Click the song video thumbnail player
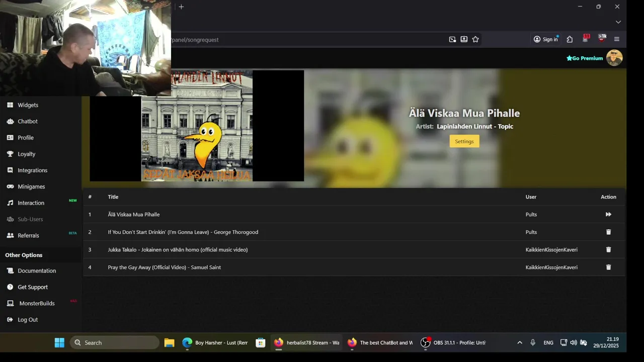 (x=197, y=126)
